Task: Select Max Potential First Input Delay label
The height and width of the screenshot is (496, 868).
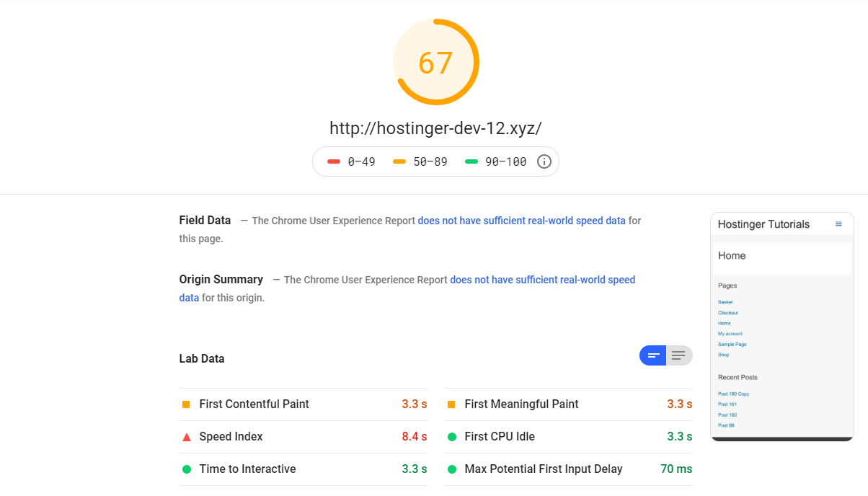Action: click(x=544, y=469)
